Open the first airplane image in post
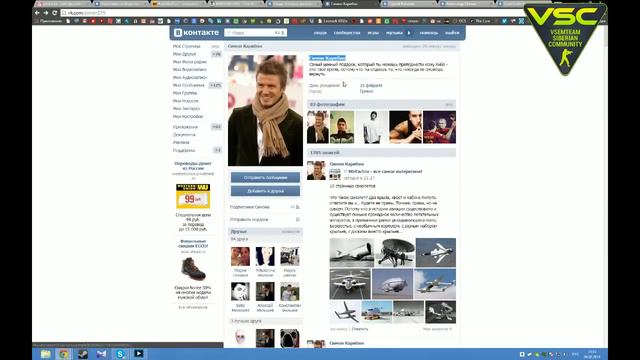640x360 pixels. [x=351, y=253]
